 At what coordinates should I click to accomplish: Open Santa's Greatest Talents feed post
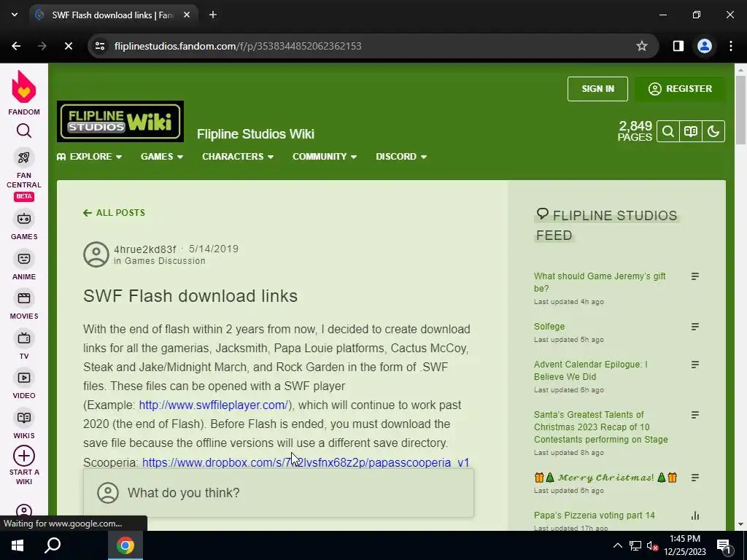[601, 427]
